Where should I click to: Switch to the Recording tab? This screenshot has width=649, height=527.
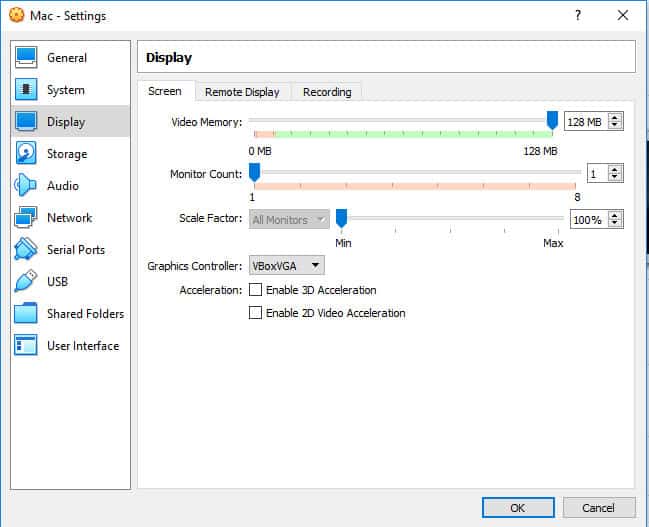pyautogui.click(x=327, y=91)
